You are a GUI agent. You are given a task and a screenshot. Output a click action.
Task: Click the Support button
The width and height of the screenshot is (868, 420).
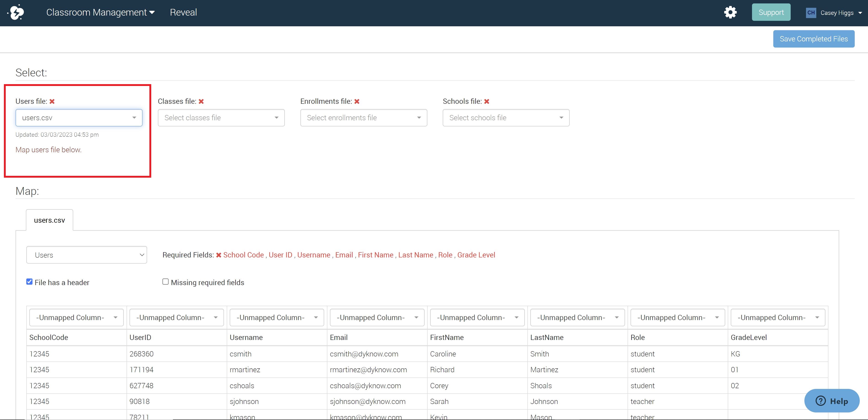tap(771, 13)
